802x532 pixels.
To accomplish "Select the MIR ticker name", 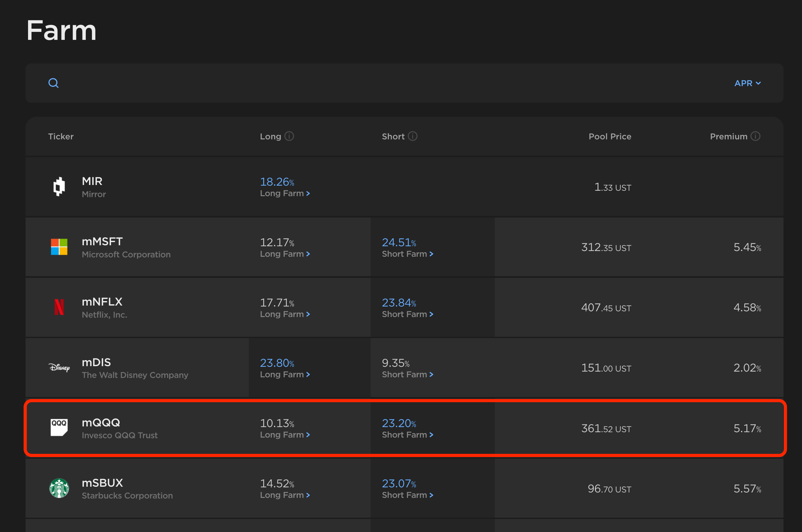I will point(92,181).
